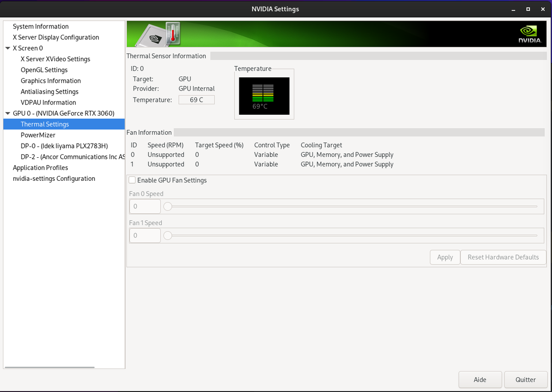The height and width of the screenshot is (392, 552).
Task: Click the temperature field showing 69 C
Action: point(197,100)
